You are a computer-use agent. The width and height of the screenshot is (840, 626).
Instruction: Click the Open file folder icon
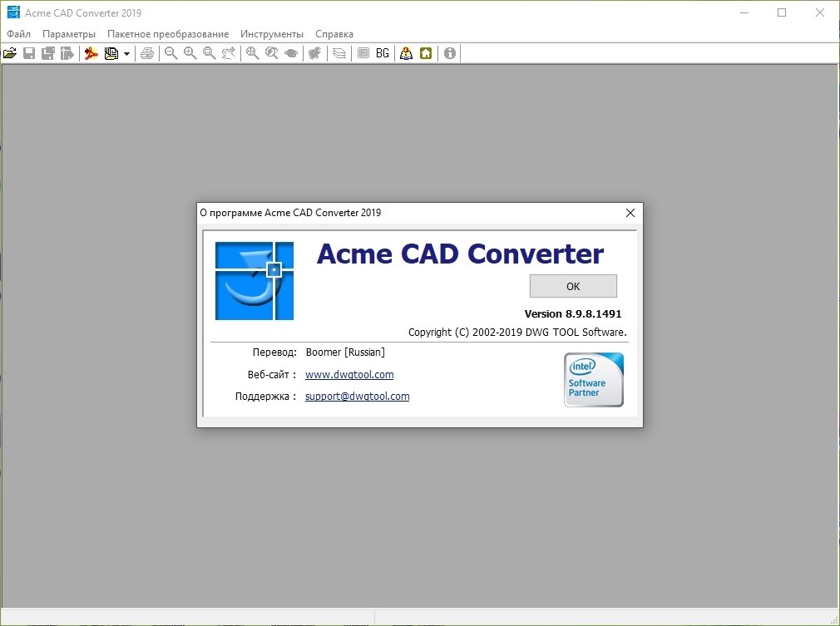(10, 53)
